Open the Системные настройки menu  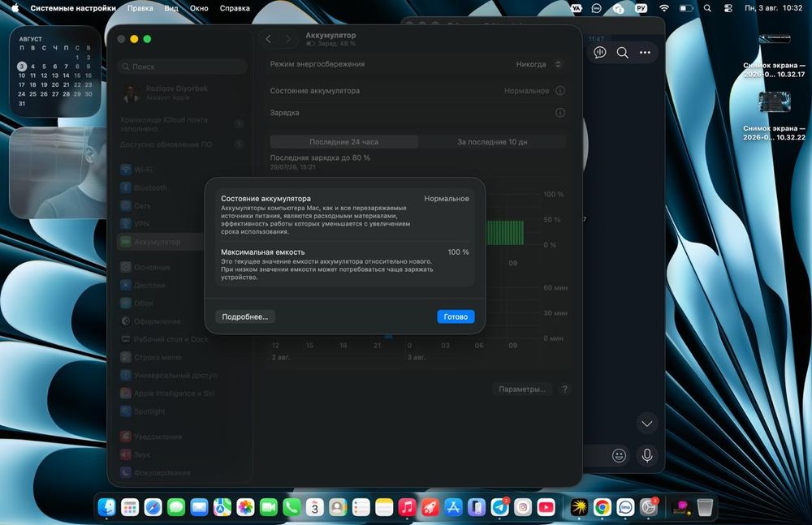point(73,8)
